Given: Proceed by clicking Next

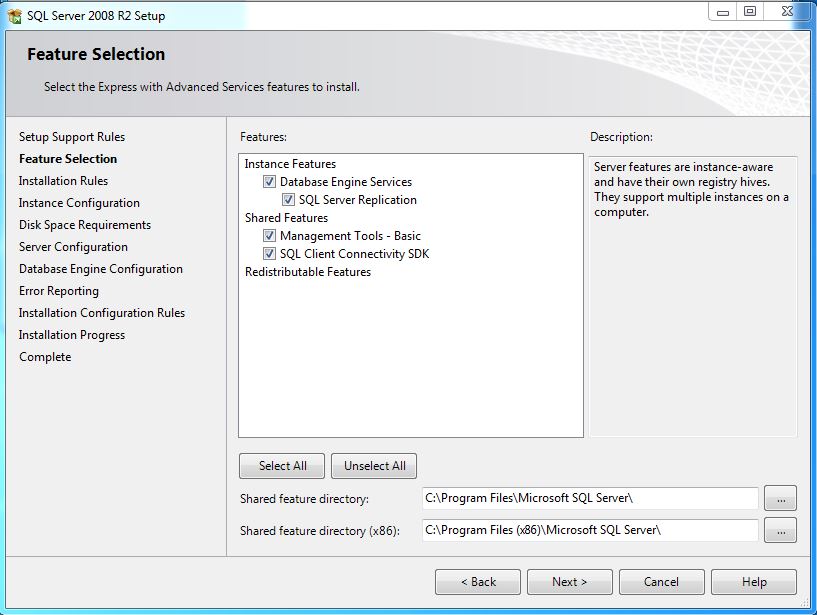Looking at the screenshot, I should point(569,581).
